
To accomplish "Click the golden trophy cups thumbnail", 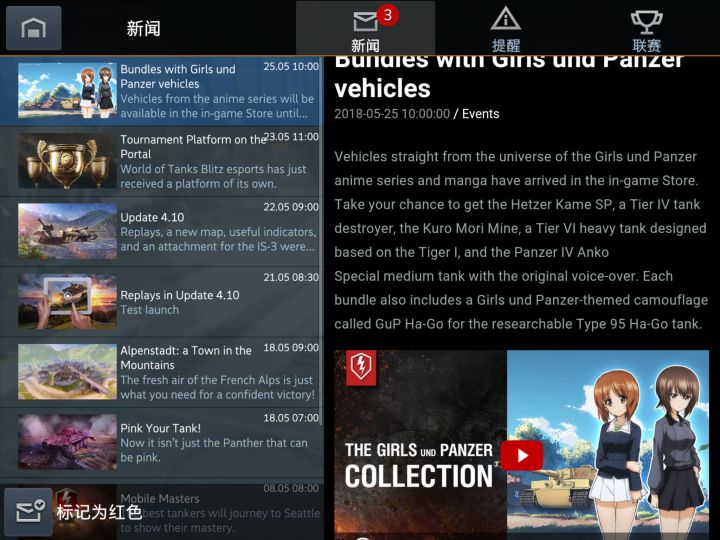I will click(67, 161).
